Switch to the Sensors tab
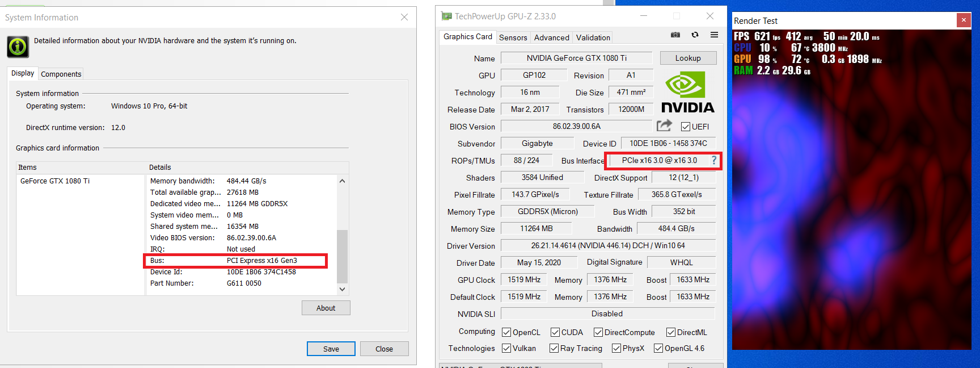Viewport: 980px width, 368px height. [513, 37]
